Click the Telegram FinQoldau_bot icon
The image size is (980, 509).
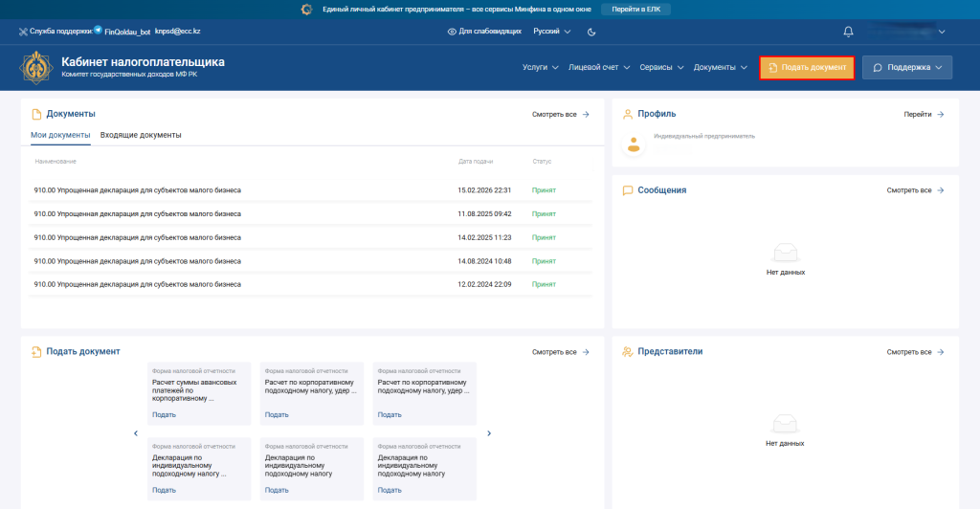click(99, 32)
